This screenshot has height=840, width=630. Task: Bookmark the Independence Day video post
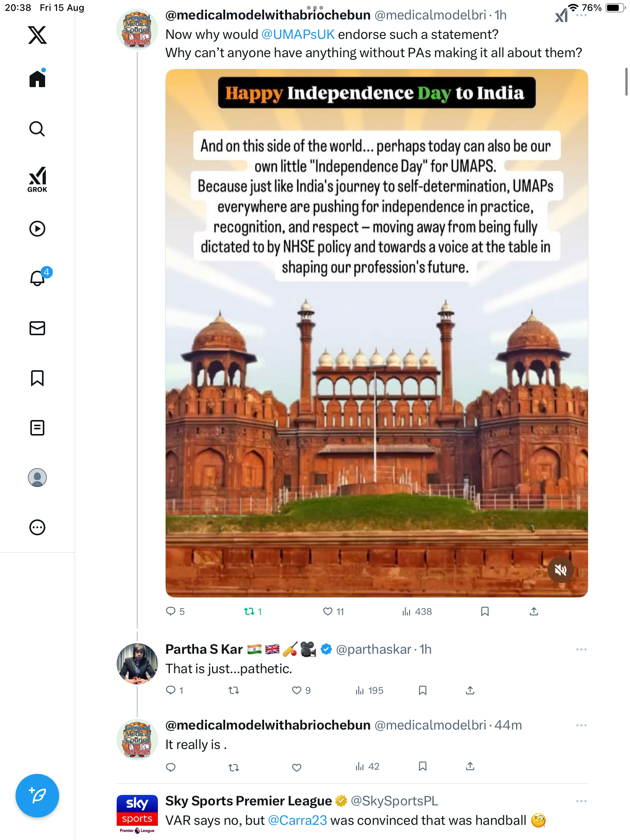pyautogui.click(x=485, y=611)
